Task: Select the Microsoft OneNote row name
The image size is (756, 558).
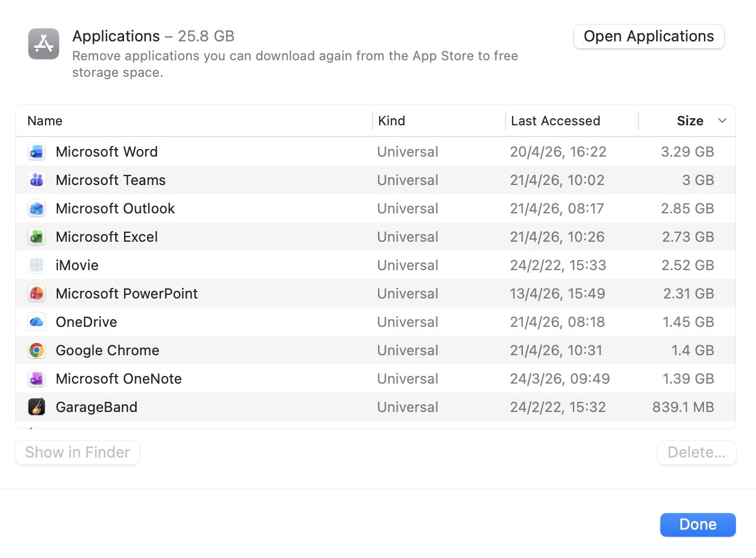Action: [119, 379]
